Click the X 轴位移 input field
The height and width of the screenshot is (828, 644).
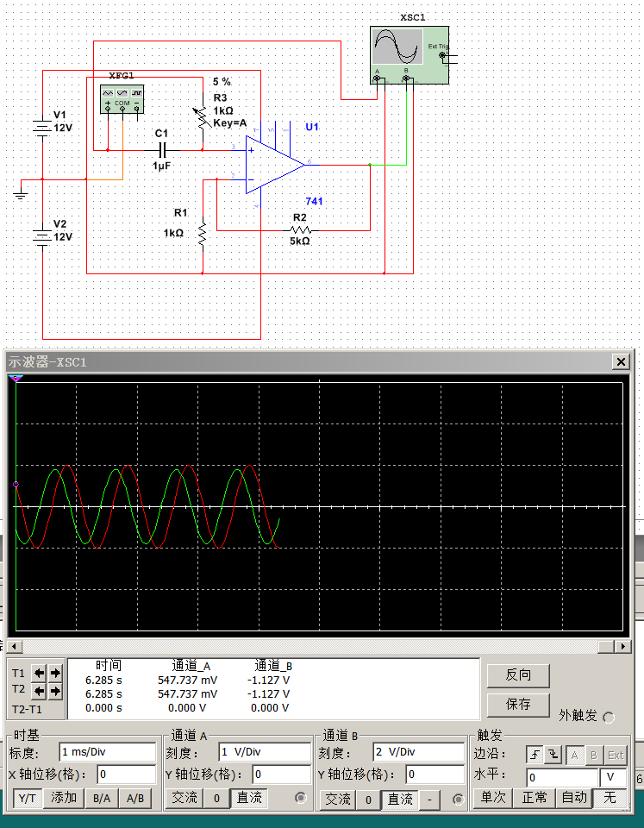pyautogui.click(x=127, y=775)
